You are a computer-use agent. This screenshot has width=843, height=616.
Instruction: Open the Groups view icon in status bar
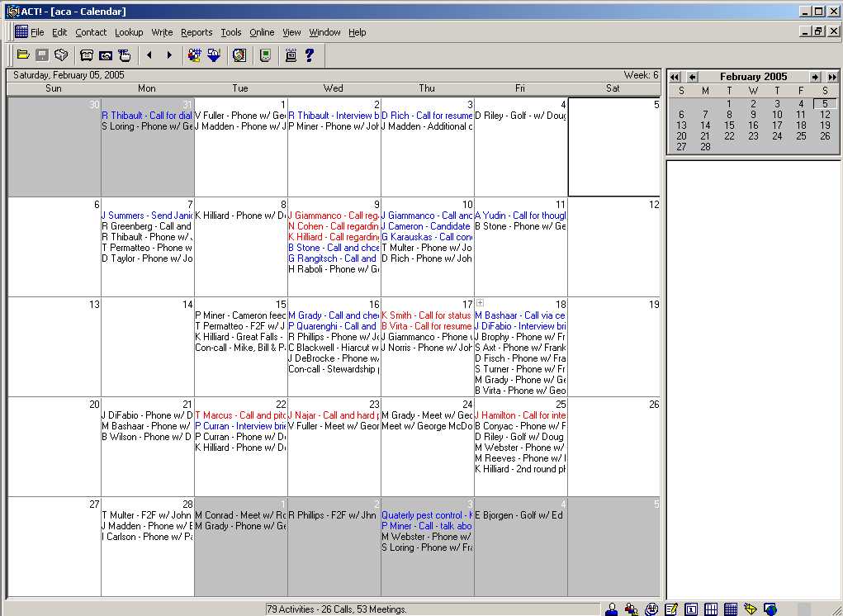click(x=631, y=609)
